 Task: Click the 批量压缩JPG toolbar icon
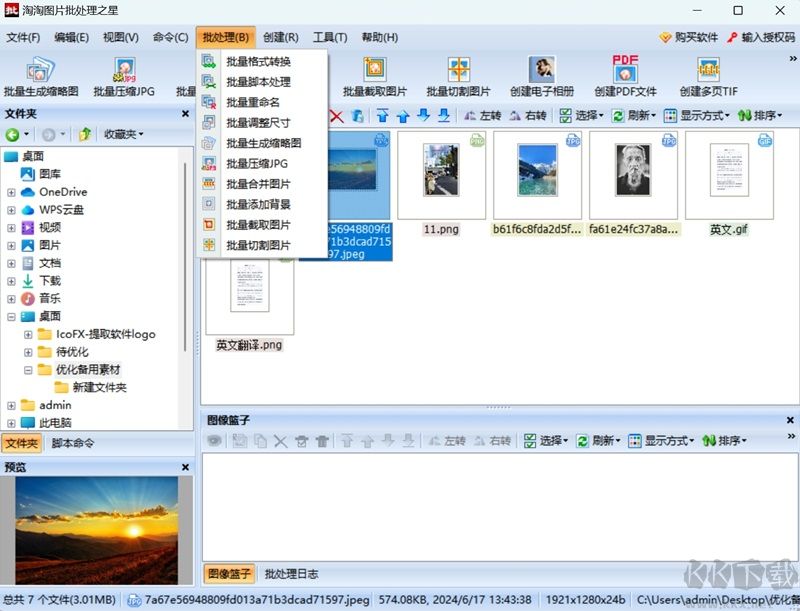tap(124, 76)
